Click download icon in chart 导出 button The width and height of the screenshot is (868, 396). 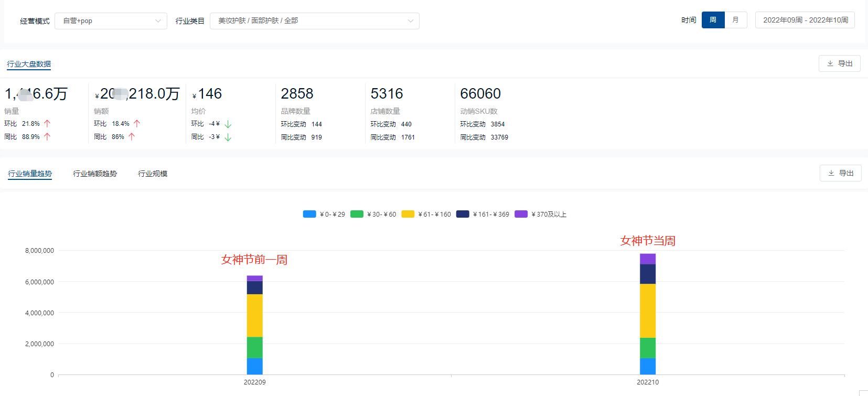click(x=831, y=173)
